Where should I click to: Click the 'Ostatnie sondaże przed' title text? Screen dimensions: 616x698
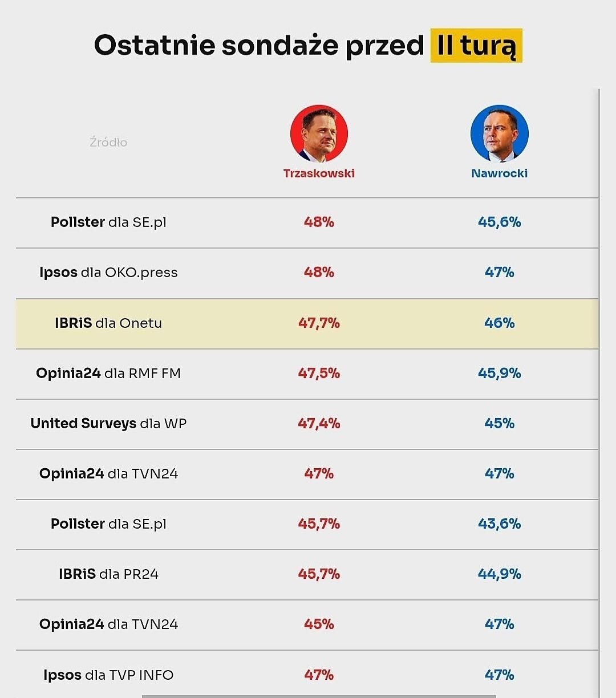(259, 46)
